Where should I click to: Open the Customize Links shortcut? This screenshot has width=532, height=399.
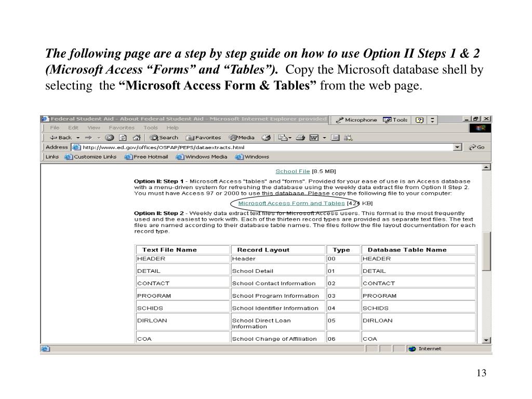(90, 157)
